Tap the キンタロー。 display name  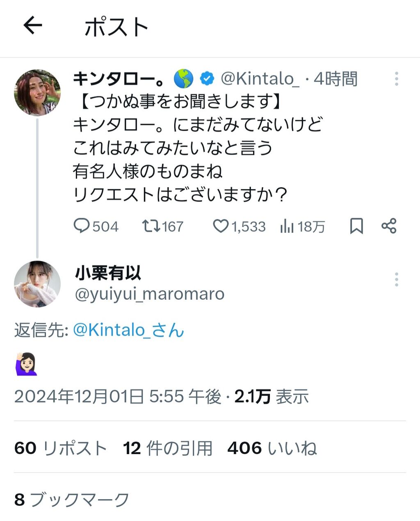coord(119,79)
